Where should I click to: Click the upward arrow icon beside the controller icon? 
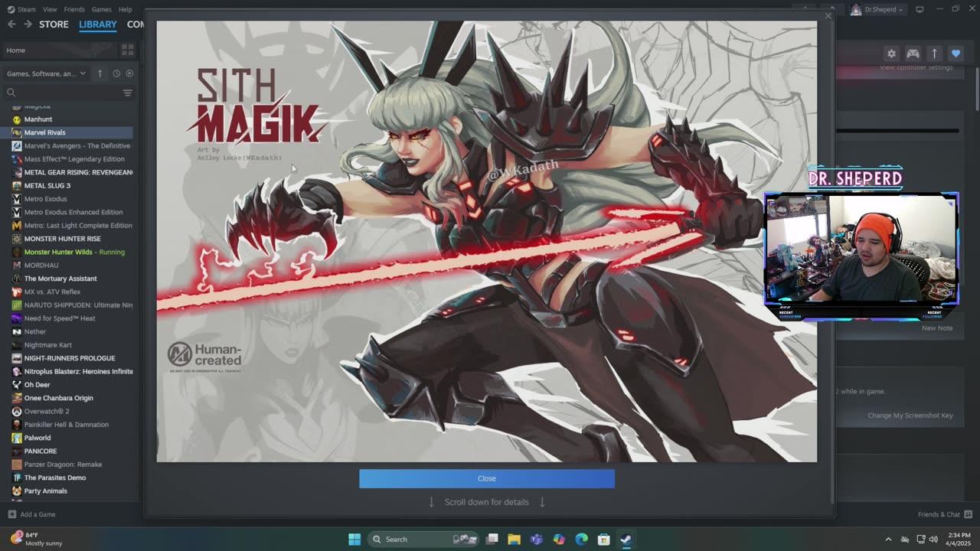tap(934, 54)
